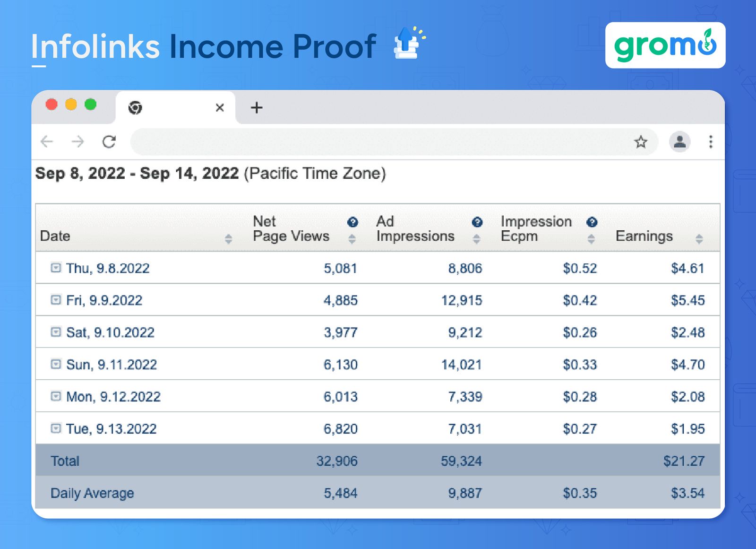Open the help tooltip beside Net Page Views

click(x=352, y=222)
